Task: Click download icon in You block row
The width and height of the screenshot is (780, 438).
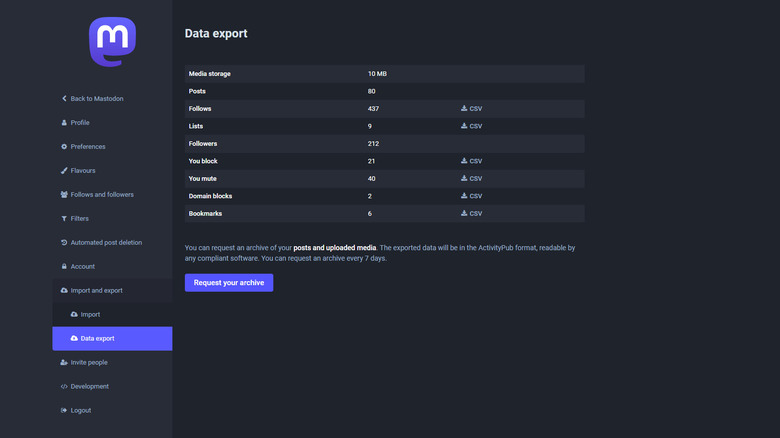Action: click(x=464, y=161)
